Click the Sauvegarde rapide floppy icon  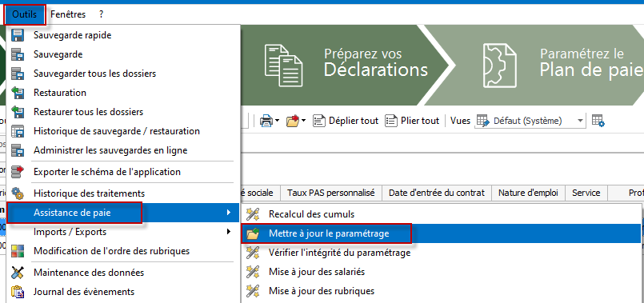coord(18,35)
